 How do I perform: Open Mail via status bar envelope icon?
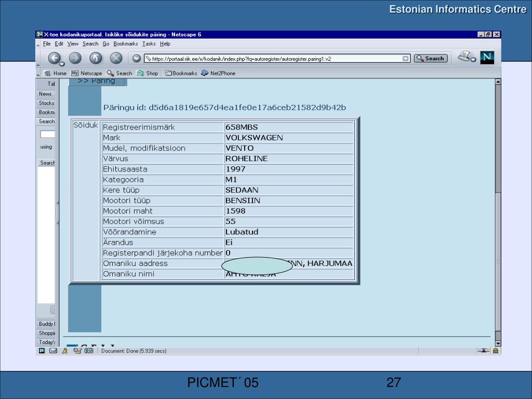coord(54,351)
